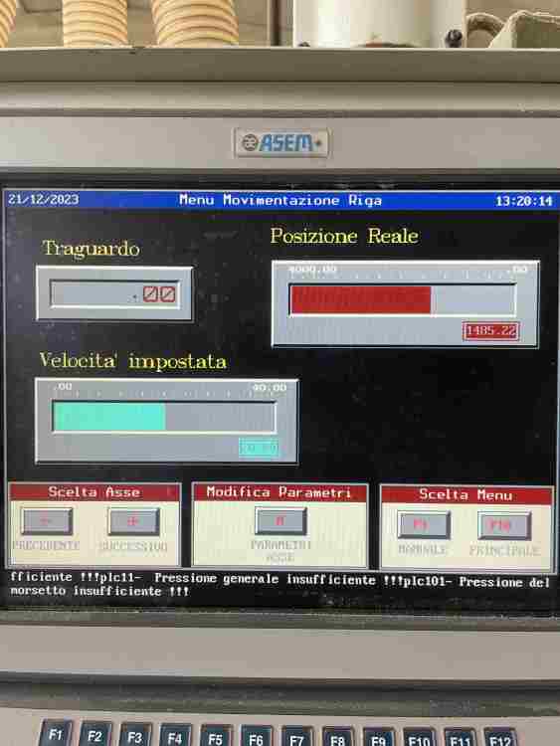Tap the F12 function key

[x=500, y=739]
